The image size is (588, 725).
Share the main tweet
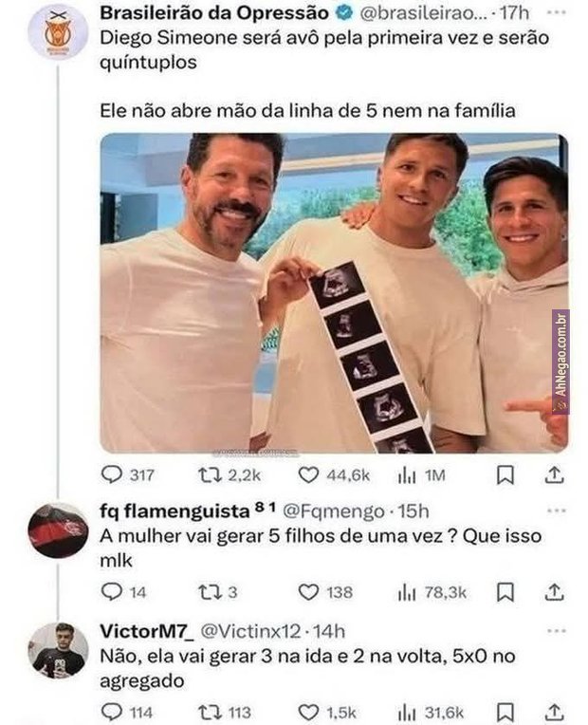pyautogui.click(x=556, y=474)
